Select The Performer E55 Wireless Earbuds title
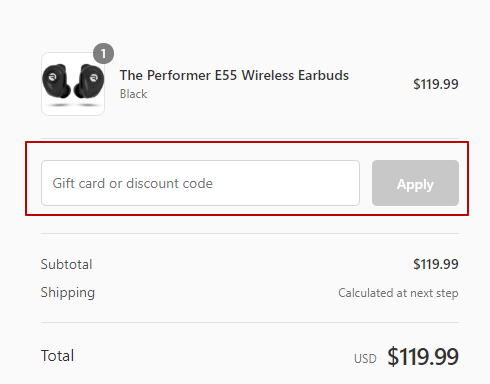This screenshot has height=384, width=490. click(x=234, y=75)
